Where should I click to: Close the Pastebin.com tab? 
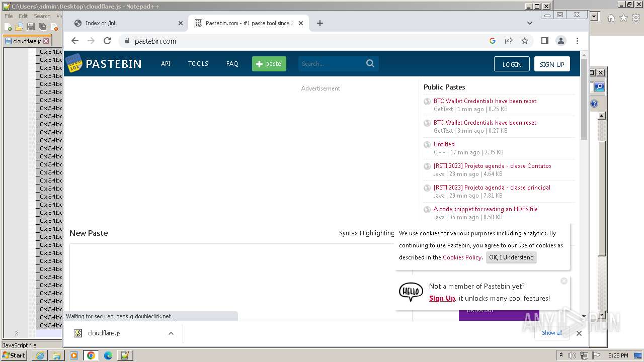point(301,23)
